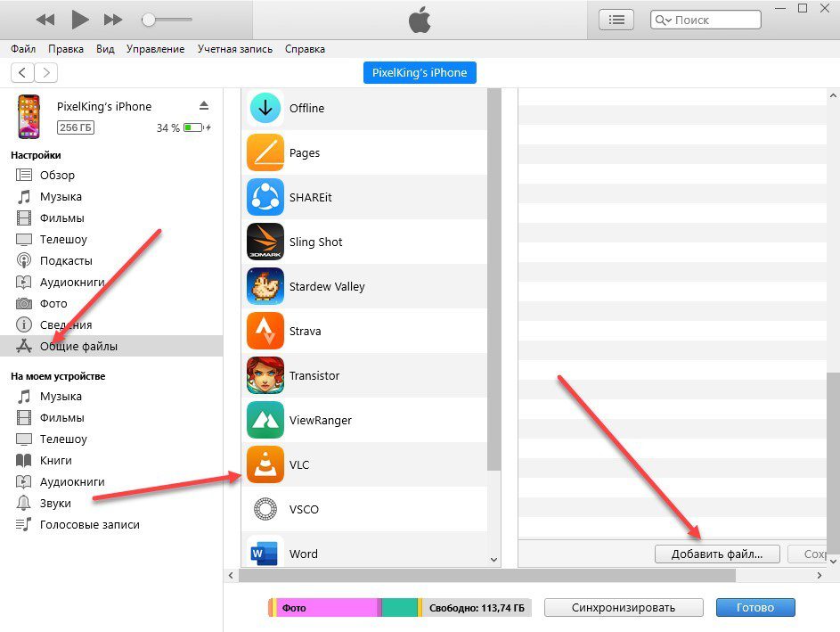
Task: Open Звуки in the sidebar
Action: click(111, 504)
